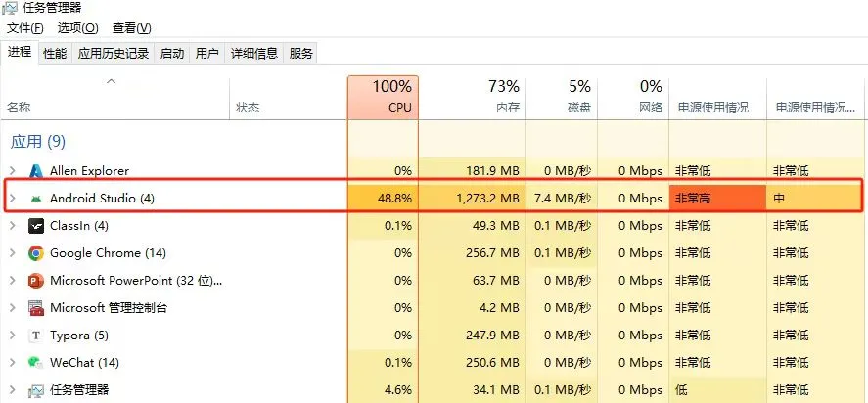Screen dimensions: 868x403
Task: Click the WeChat app icon
Action: click(36, 363)
